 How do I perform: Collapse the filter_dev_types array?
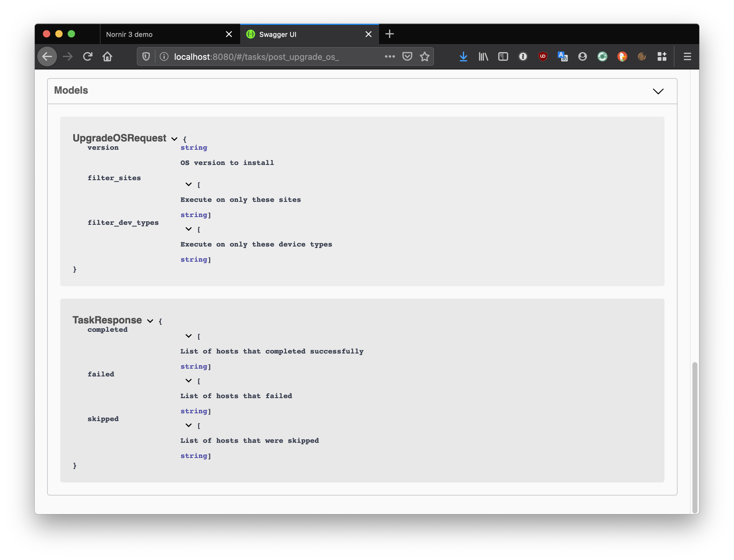[x=188, y=229]
